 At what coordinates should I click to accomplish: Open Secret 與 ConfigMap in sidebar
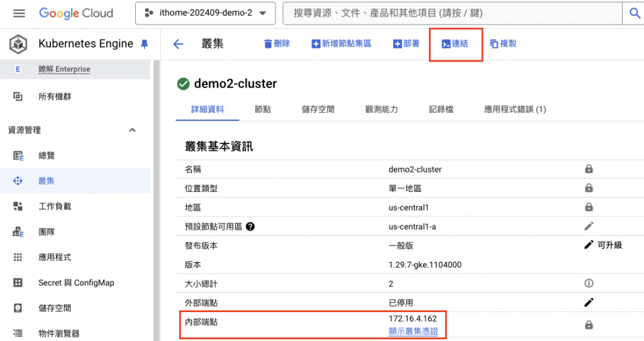(76, 282)
